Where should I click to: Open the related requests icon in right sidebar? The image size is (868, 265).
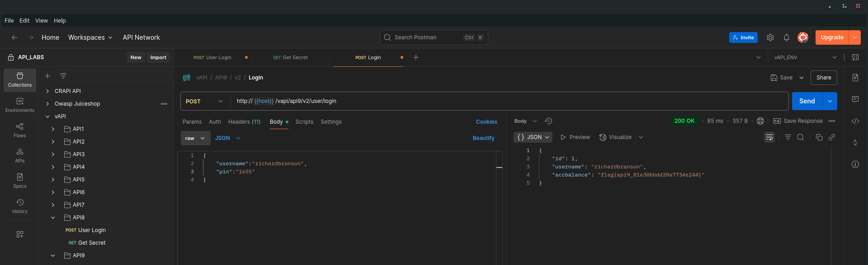coord(855,143)
